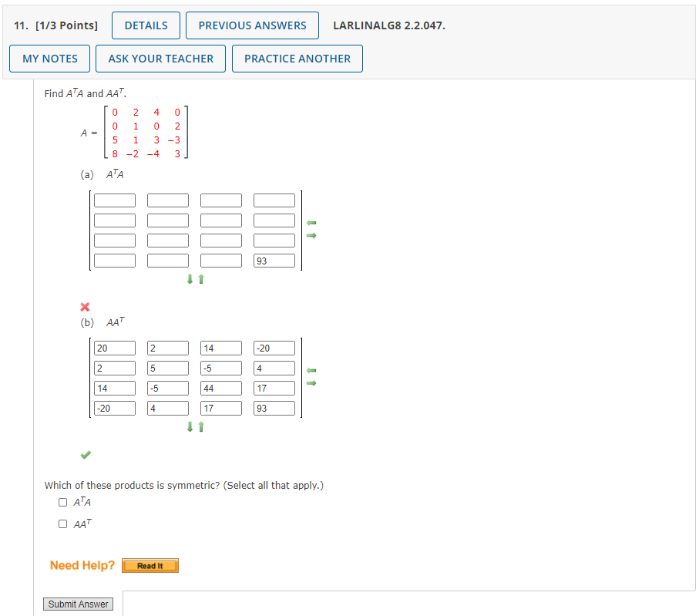Screen dimensions: 699x616
Task: Click the green left arrow to remove a column in matrix (a)
Action: 312,222
